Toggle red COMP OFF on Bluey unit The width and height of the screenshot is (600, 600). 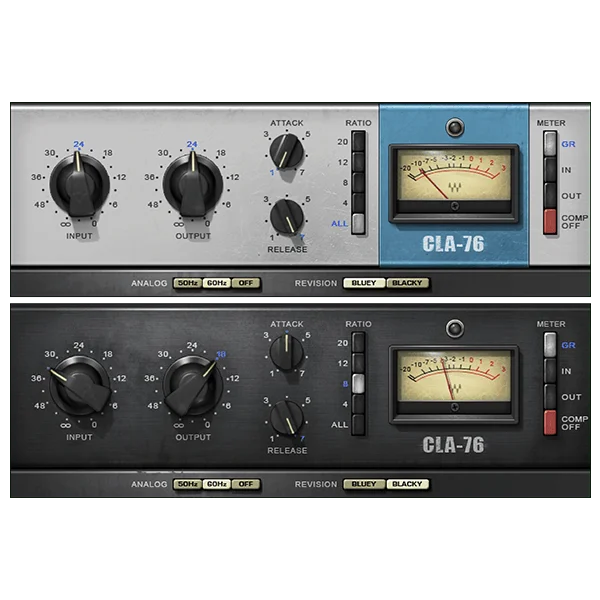pos(550,222)
